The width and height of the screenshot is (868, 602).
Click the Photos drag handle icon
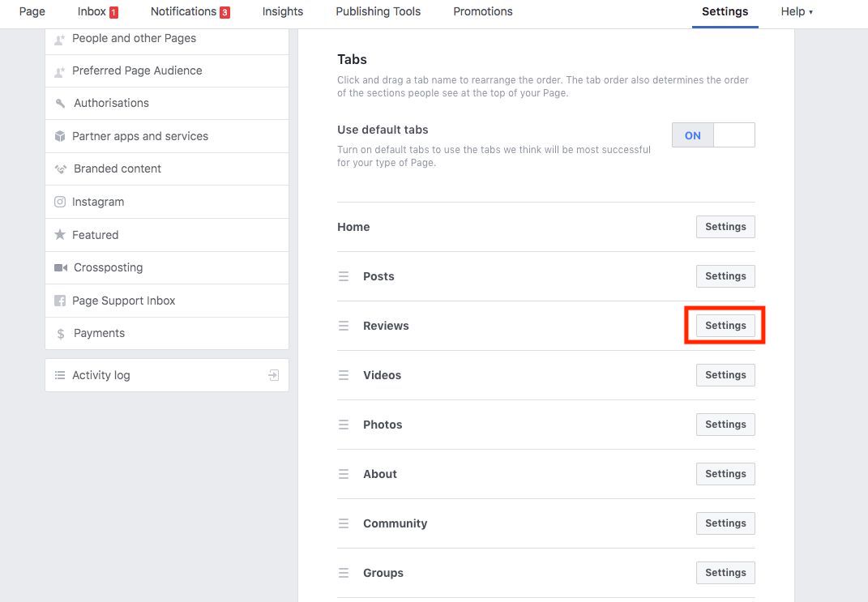344,425
